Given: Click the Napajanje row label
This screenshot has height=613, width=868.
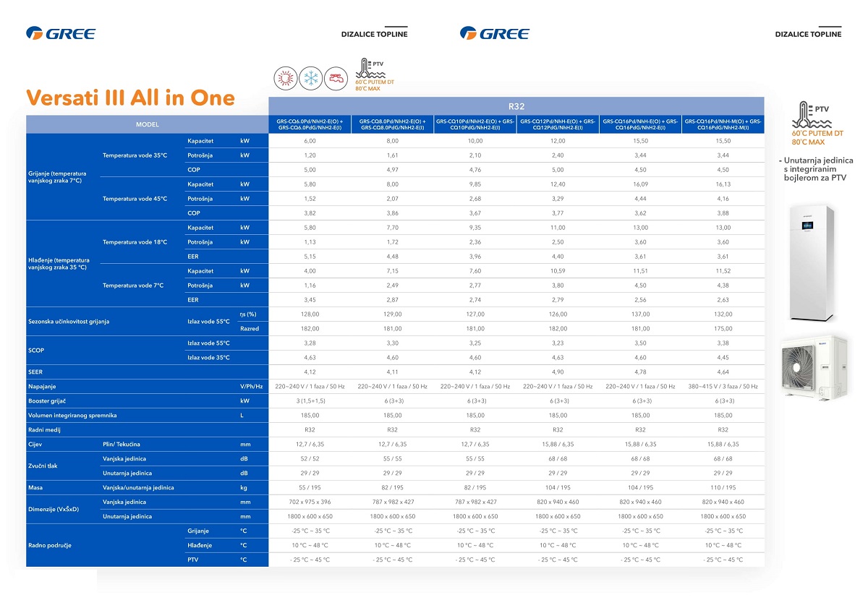Looking at the screenshot, I should (42, 387).
